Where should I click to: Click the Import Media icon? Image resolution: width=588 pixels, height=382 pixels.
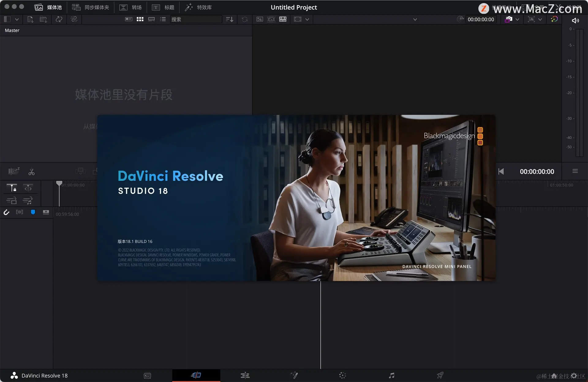(30, 19)
